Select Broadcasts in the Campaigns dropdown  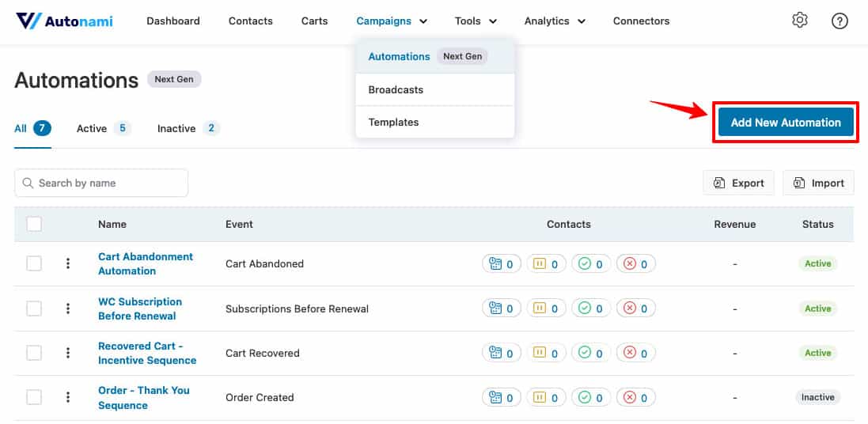pos(435,89)
